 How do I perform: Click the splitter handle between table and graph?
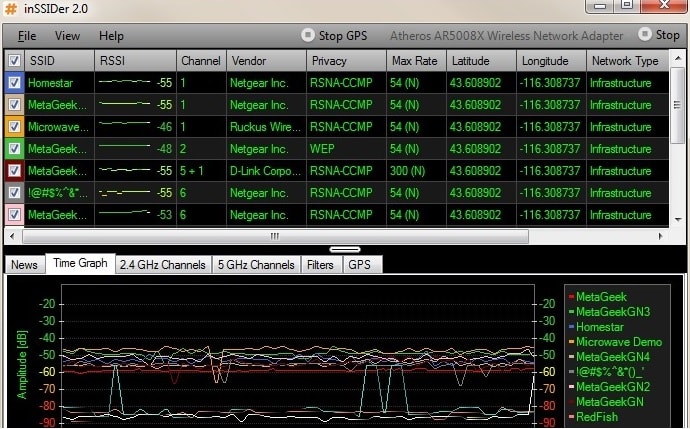click(x=345, y=249)
